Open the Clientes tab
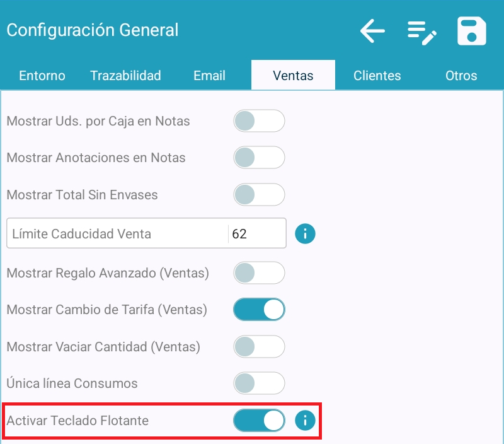Screen dimensions: 504x444 coord(377,76)
